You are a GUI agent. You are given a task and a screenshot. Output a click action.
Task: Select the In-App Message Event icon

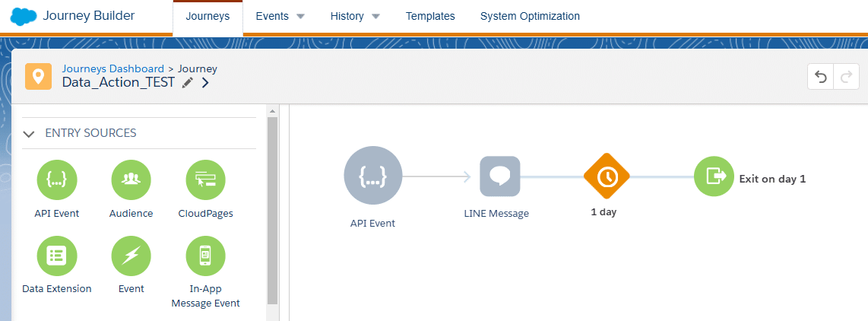(206, 256)
